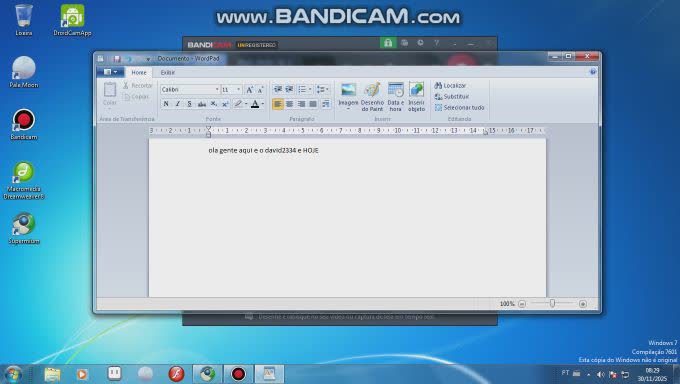Screen dimensions: 680x384
Task: Expand the bullet list style arrow
Action: coord(310,89)
